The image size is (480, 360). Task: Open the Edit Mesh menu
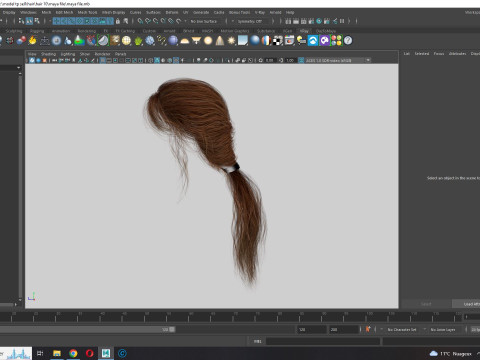pos(64,12)
